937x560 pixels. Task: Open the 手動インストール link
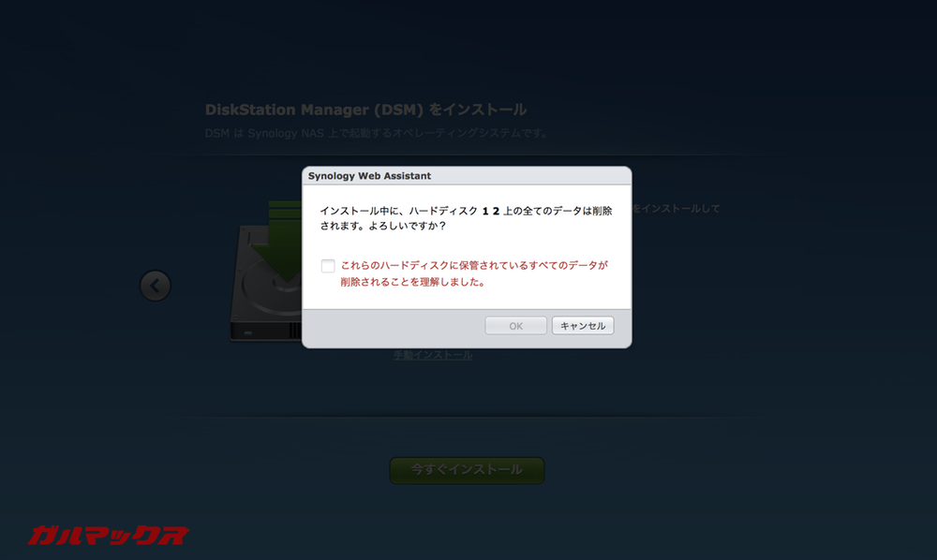pos(433,355)
